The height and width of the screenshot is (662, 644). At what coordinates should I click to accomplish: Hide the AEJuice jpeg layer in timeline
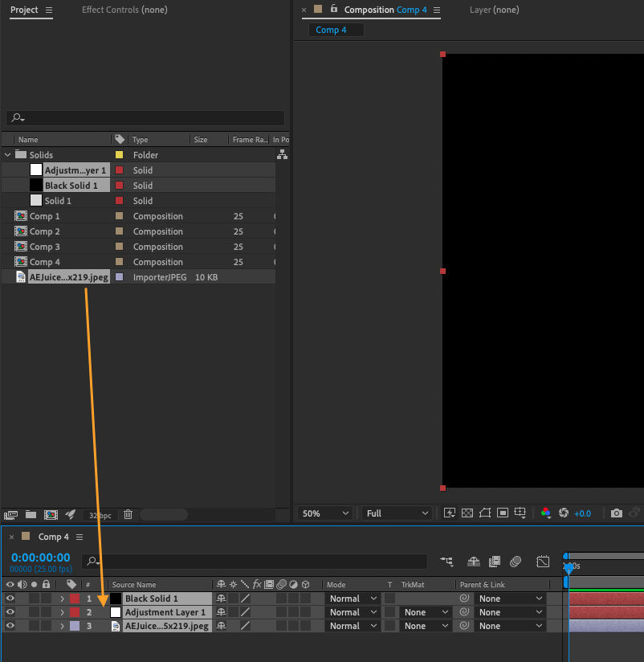10,626
